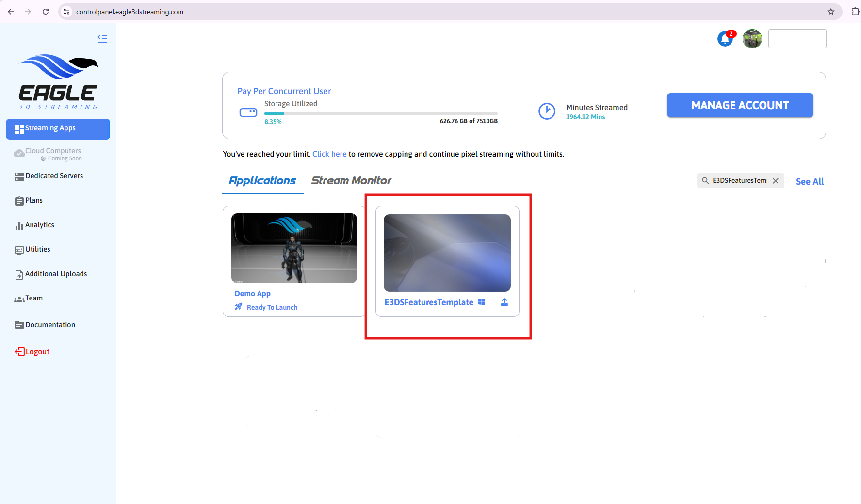
Task: Open browser extensions puzzle icon
Action: pyautogui.click(x=855, y=12)
